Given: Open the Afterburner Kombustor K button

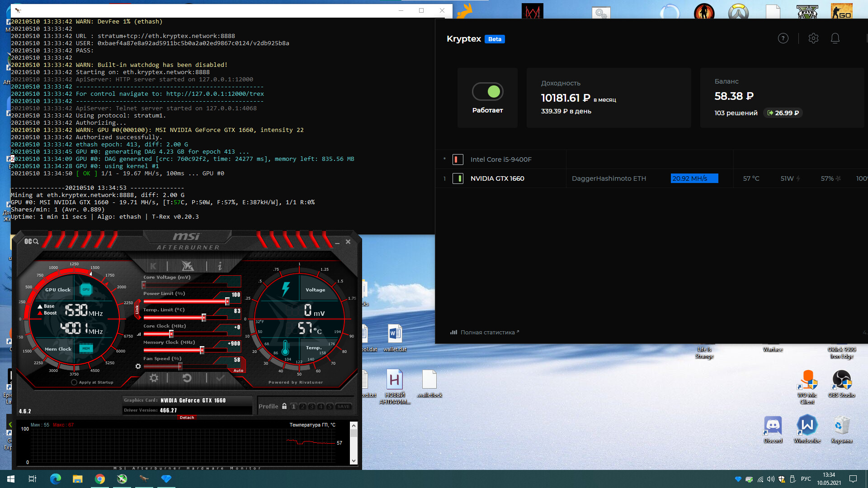Looking at the screenshot, I should (x=153, y=266).
